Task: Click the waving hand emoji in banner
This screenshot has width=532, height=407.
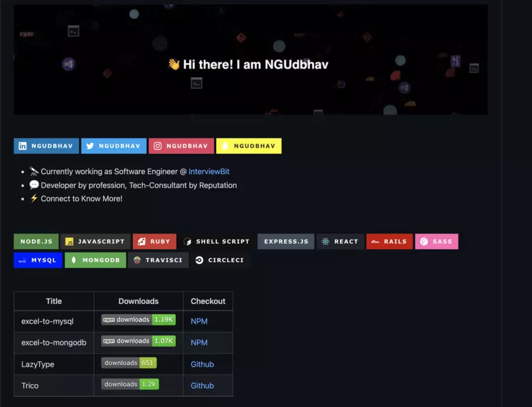Action: tap(174, 64)
